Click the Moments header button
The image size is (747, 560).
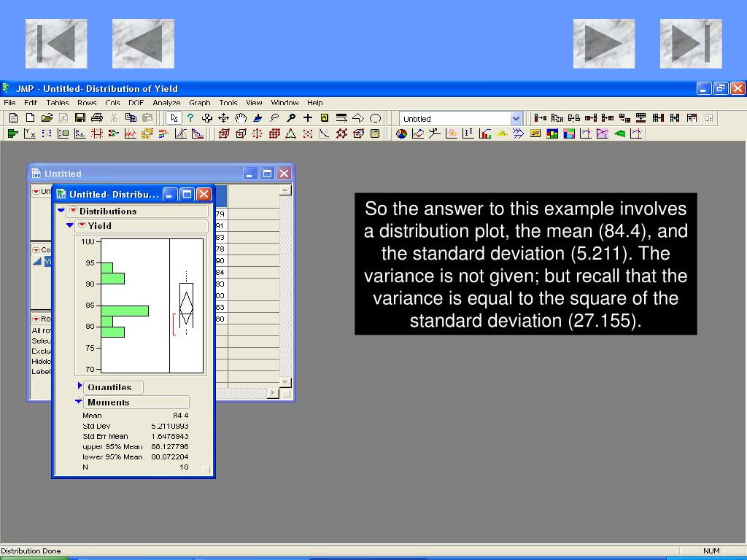pos(136,402)
